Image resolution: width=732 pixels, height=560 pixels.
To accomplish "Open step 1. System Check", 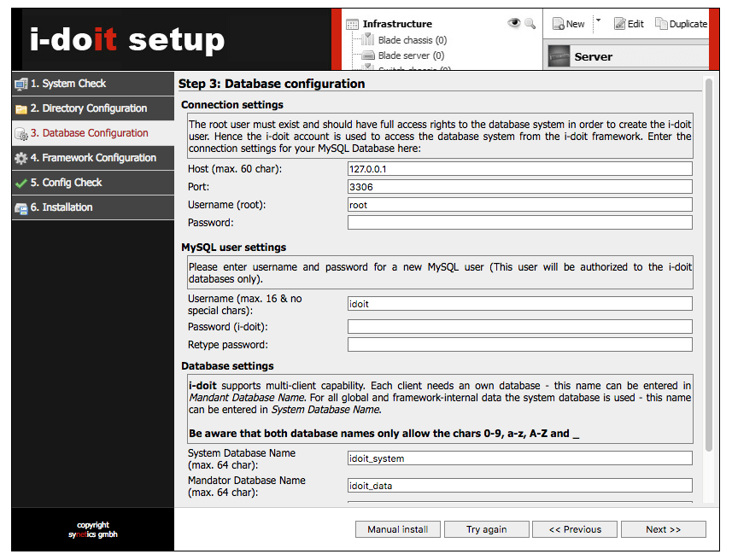I will [x=93, y=84].
